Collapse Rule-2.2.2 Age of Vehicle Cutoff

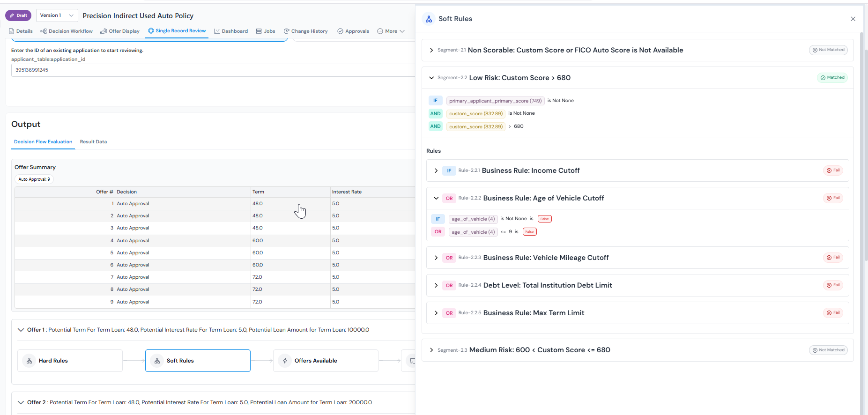pyautogui.click(x=436, y=198)
